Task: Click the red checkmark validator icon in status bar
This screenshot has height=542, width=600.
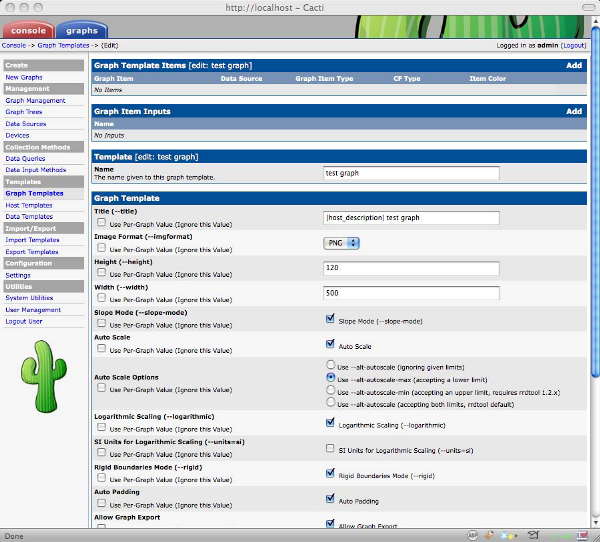Action: click(582, 535)
